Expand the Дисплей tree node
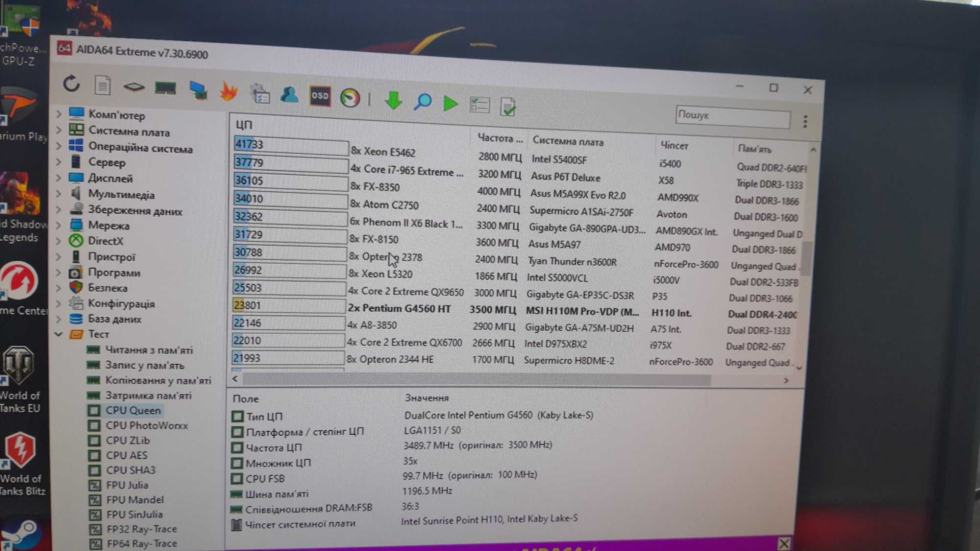 (x=59, y=177)
